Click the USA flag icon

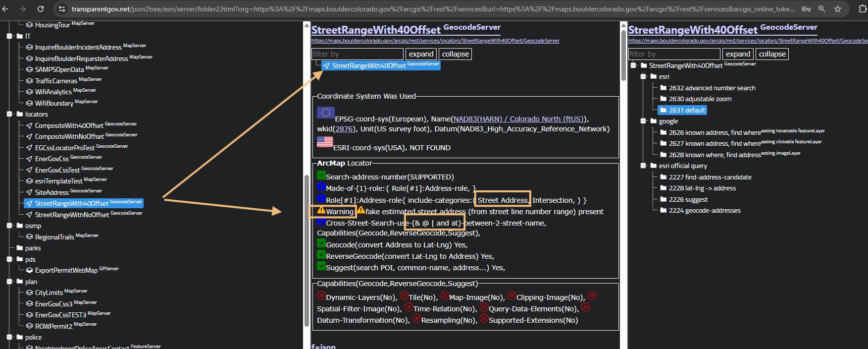point(325,142)
